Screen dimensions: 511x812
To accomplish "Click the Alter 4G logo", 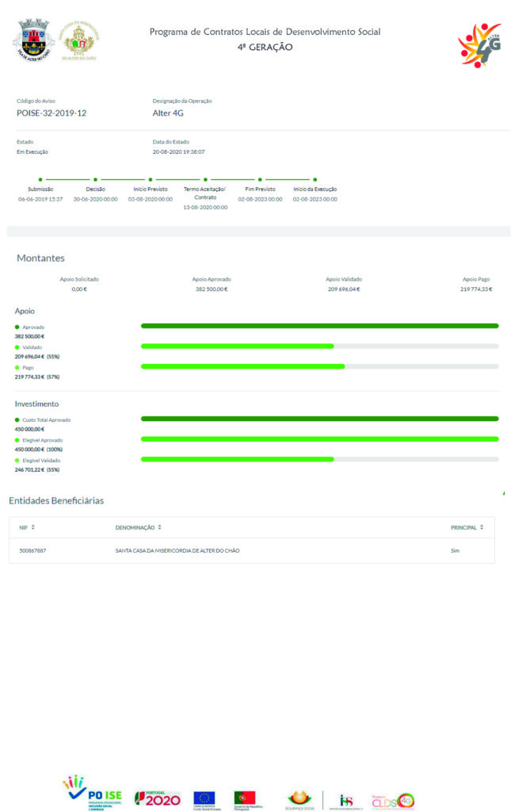I will point(480,44).
